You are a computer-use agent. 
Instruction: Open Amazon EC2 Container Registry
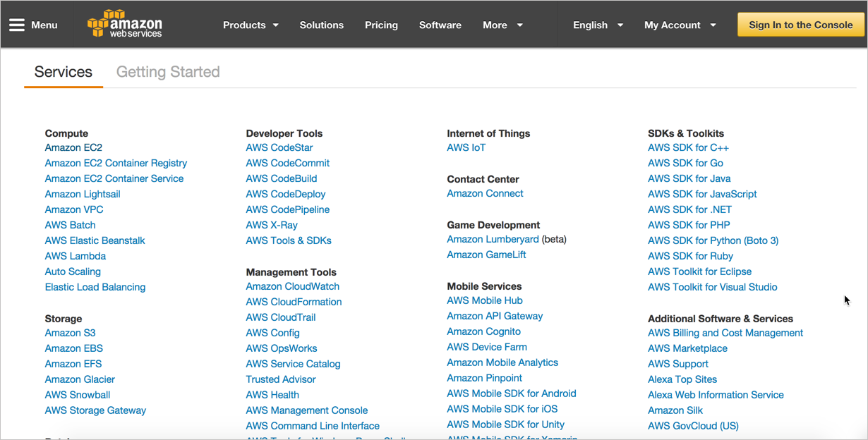(x=116, y=163)
